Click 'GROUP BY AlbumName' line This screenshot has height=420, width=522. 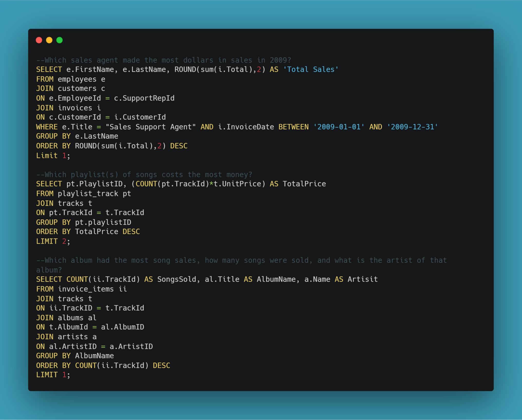75,356
